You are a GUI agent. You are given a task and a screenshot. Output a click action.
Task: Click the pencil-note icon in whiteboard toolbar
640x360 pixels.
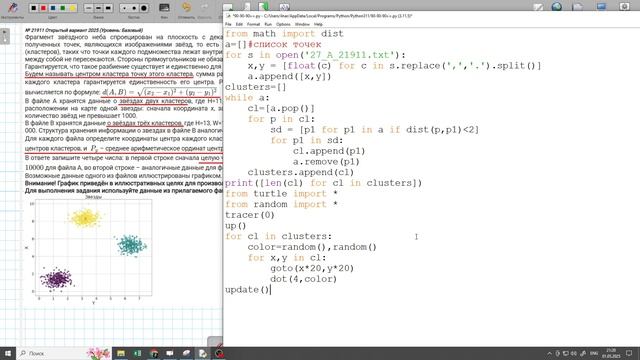point(538,7)
